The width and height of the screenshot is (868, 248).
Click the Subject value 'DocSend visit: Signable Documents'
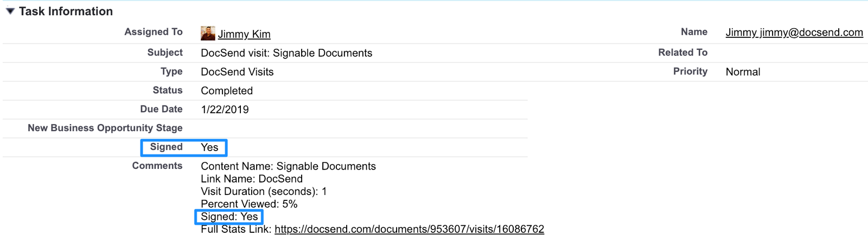pyautogui.click(x=286, y=53)
